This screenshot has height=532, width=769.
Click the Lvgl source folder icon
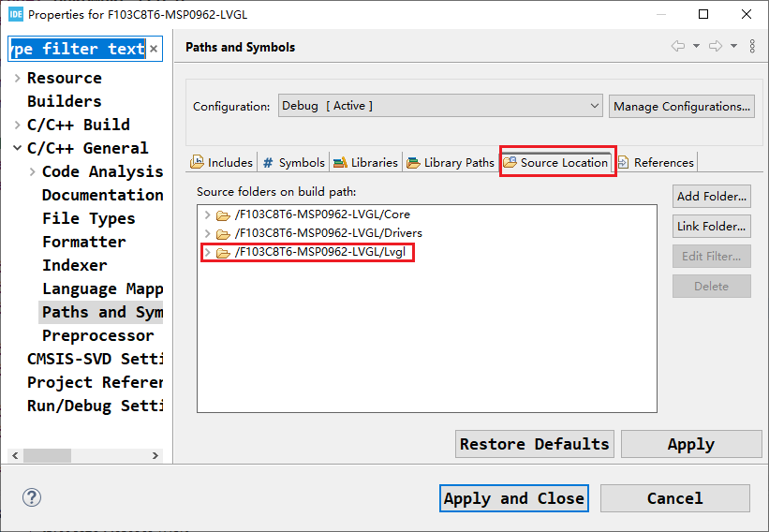(223, 253)
